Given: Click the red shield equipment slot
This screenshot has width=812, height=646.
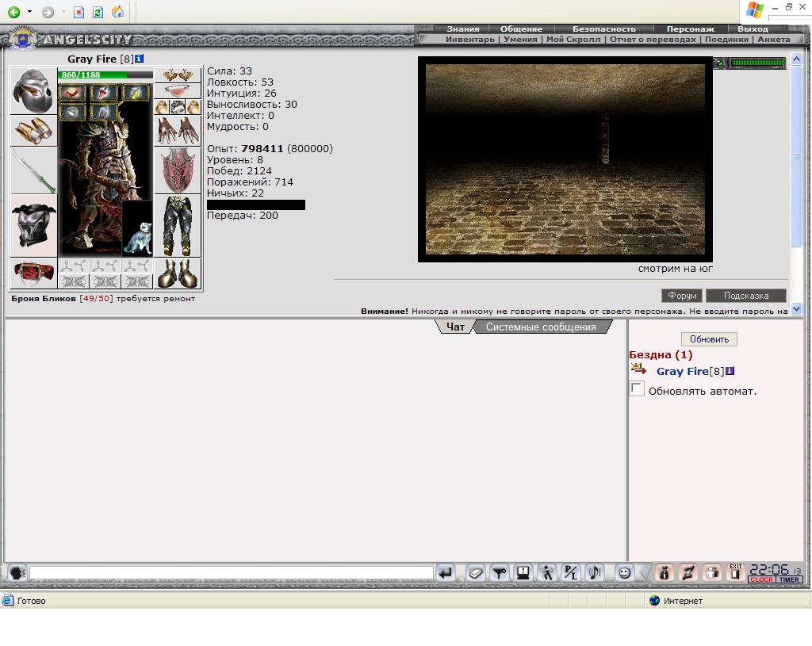Looking at the screenshot, I should point(178,170).
